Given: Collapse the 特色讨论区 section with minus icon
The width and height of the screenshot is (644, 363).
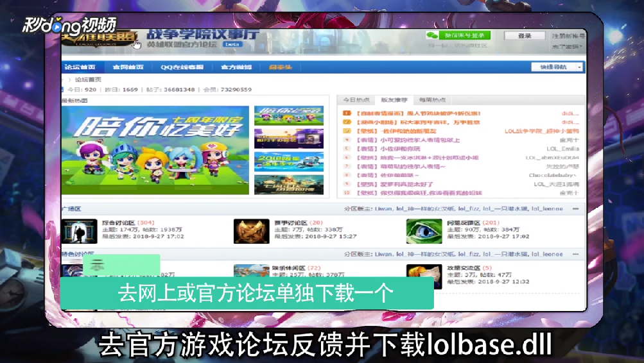Looking at the screenshot, I should 576,255.
